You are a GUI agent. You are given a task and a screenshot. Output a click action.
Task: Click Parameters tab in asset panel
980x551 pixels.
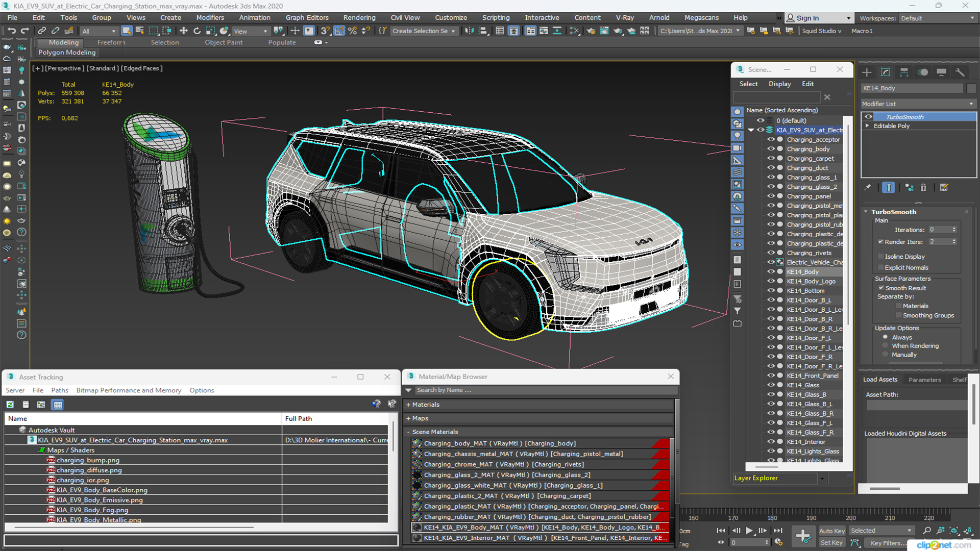pyautogui.click(x=925, y=380)
